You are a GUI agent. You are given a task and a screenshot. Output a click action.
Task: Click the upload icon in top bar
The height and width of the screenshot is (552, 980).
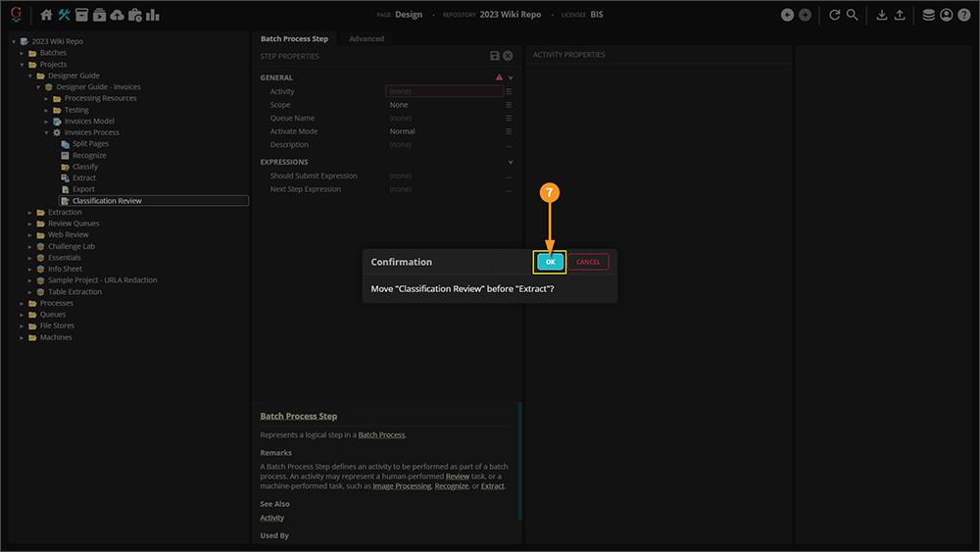(900, 15)
